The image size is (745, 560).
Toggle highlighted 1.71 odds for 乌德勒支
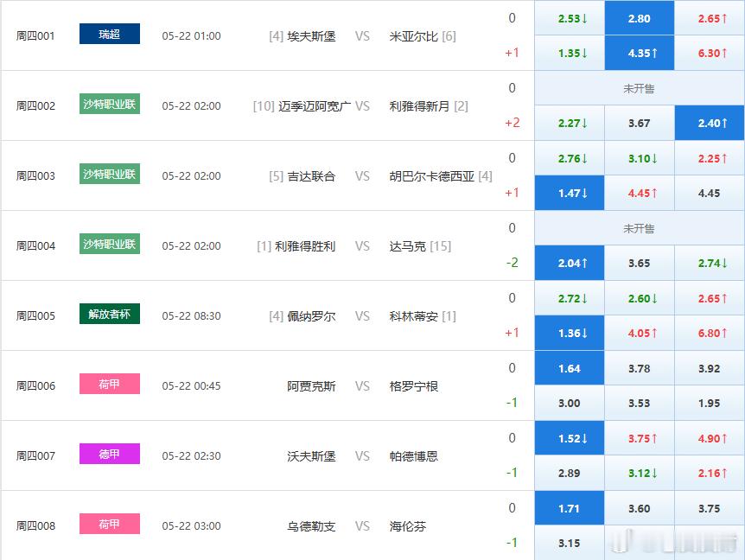[x=570, y=508]
